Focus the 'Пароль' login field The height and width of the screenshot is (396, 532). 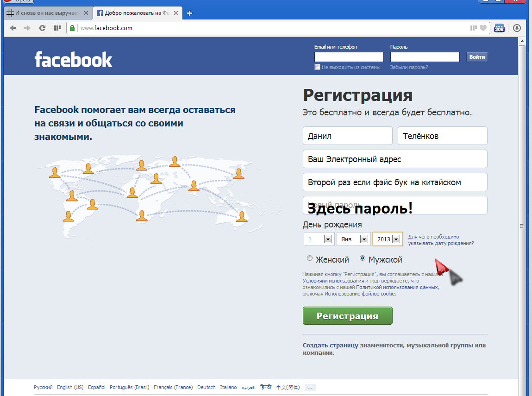tap(425, 57)
